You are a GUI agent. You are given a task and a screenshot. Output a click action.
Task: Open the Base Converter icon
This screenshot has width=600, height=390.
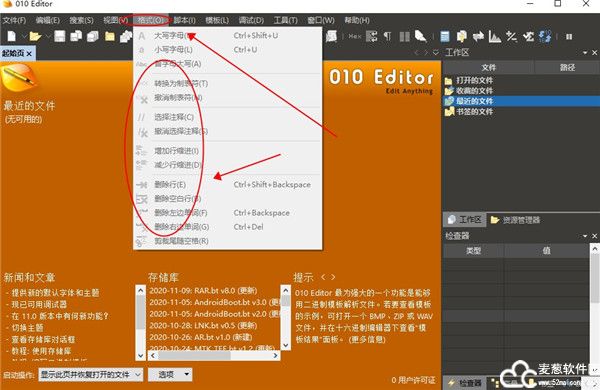[x=545, y=36]
